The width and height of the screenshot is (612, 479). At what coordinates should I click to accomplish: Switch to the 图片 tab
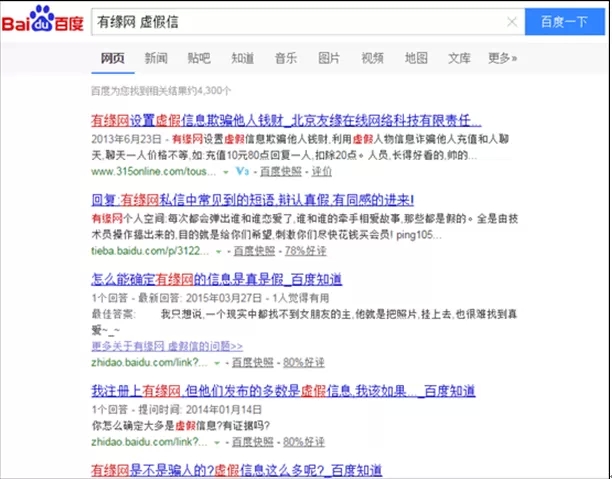pos(329,58)
